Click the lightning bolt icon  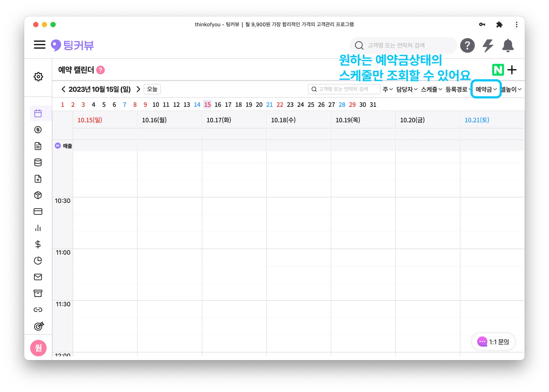[x=488, y=46]
